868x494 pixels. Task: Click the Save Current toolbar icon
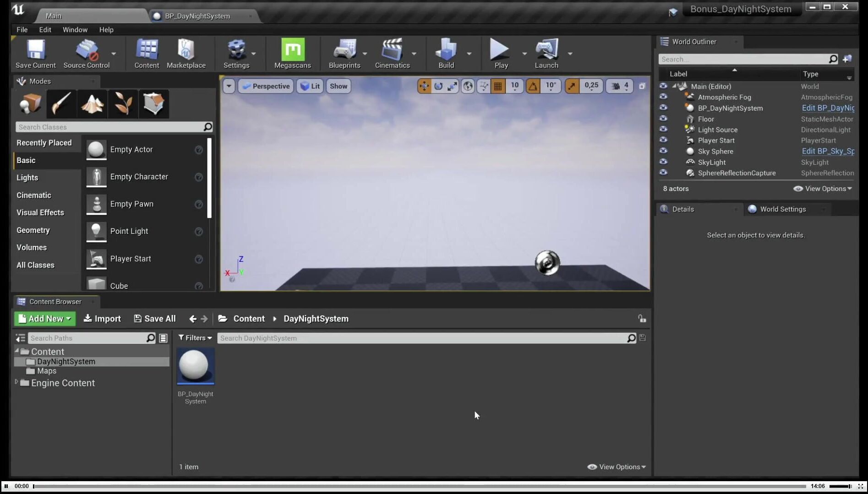click(x=36, y=54)
